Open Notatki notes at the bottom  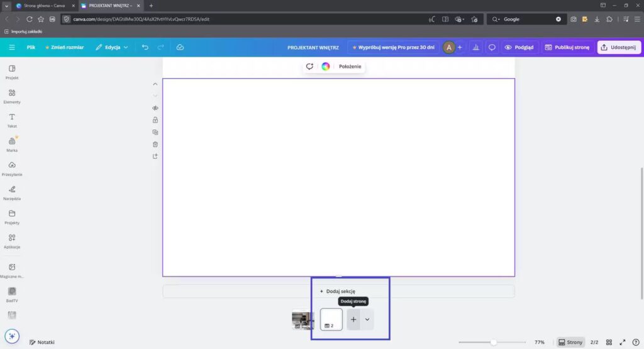(x=42, y=342)
